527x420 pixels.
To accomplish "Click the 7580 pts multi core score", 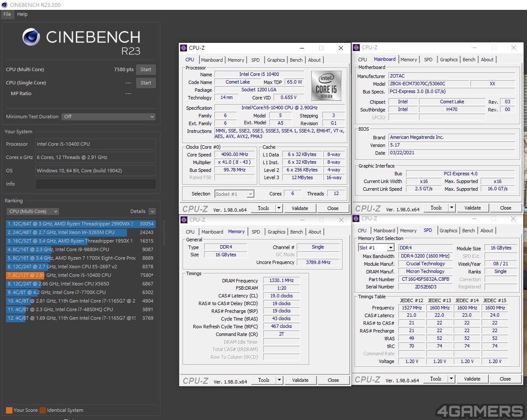I will coord(124,69).
